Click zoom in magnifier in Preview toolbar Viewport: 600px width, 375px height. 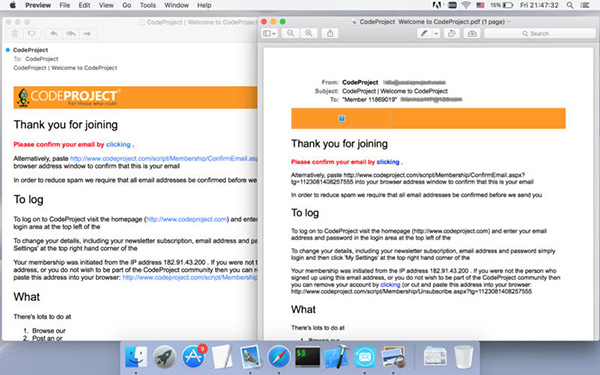[x=308, y=34]
